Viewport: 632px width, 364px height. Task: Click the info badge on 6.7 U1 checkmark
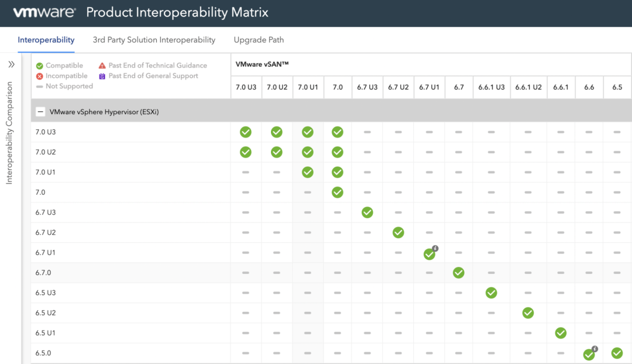435,248
